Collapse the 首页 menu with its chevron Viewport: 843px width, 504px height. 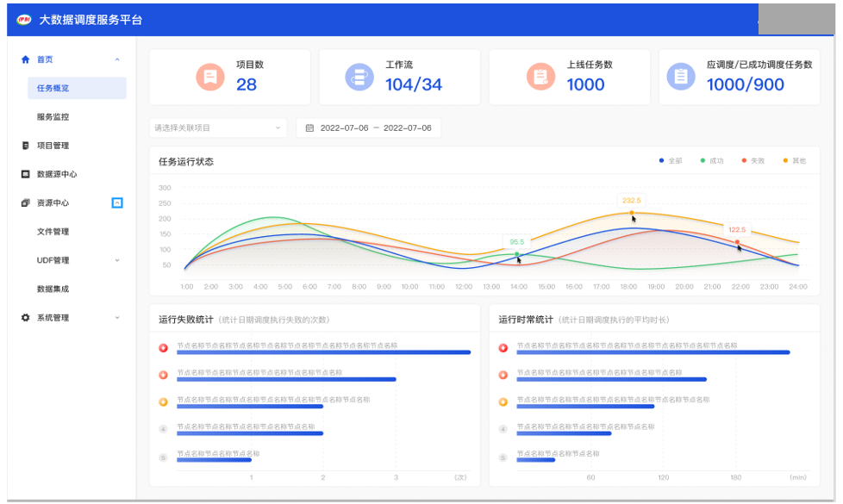tap(117, 59)
